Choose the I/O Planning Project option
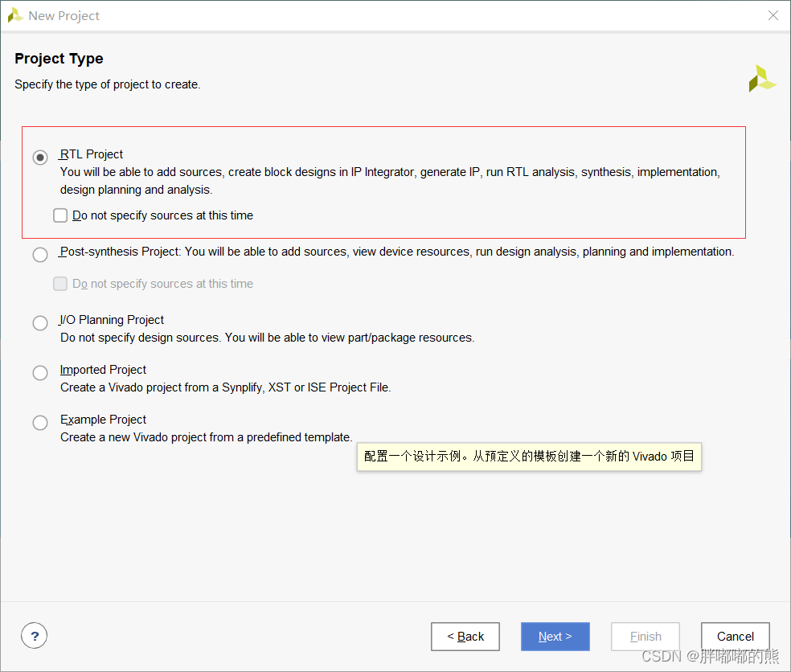 point(40,323)
